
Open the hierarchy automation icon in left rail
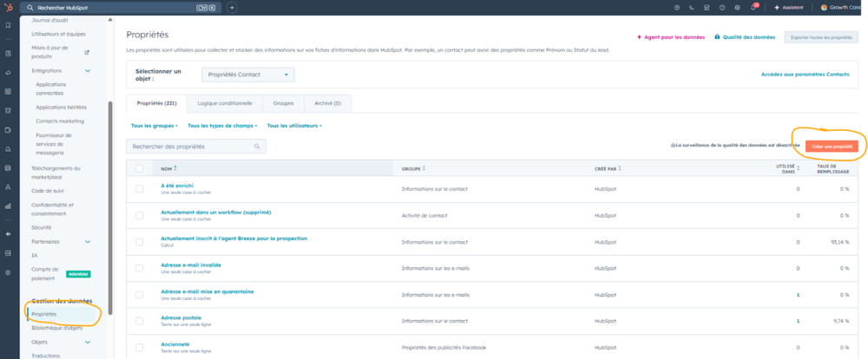pyautogui.click(x=8, y=187)
